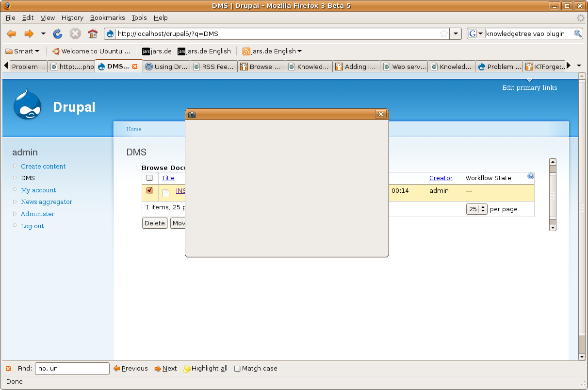Close the screenshot dialog window
The height and width of the screenshot is (390, 588).
tap(381, 114)
